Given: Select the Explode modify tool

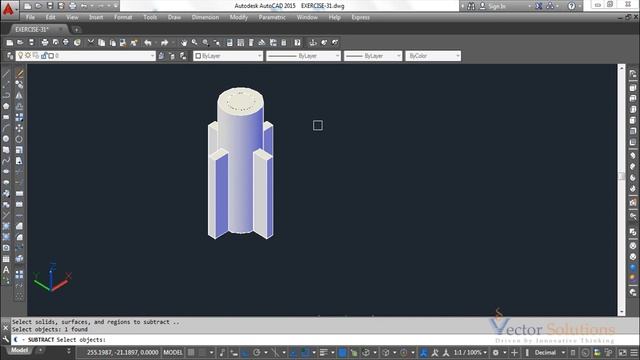Looking at the screenshot, I should pos(19,259).
